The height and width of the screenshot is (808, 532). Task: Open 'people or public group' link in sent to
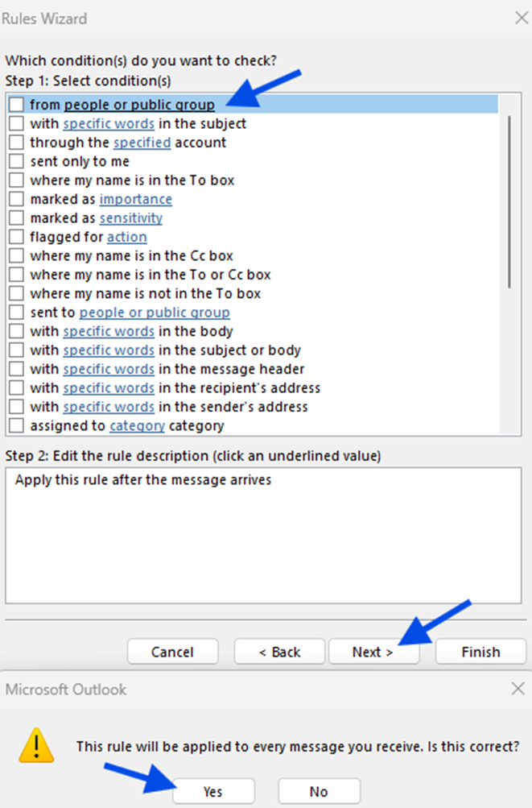[x=154, y=313]
